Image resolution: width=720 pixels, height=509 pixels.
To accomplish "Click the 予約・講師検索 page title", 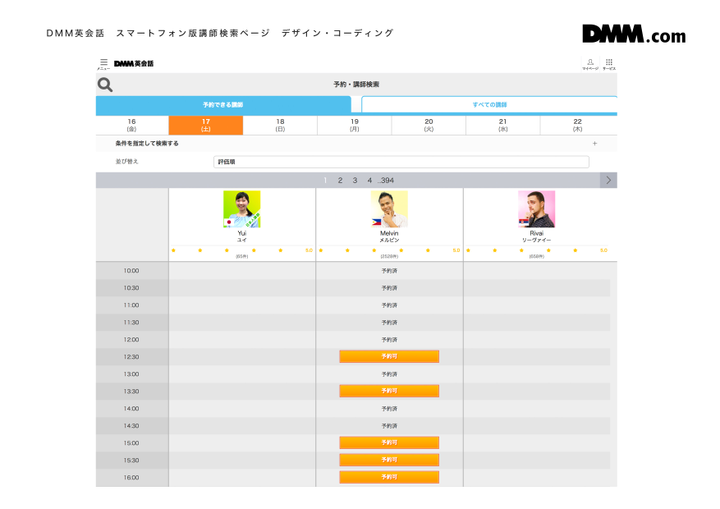I will tap(356, 85).
